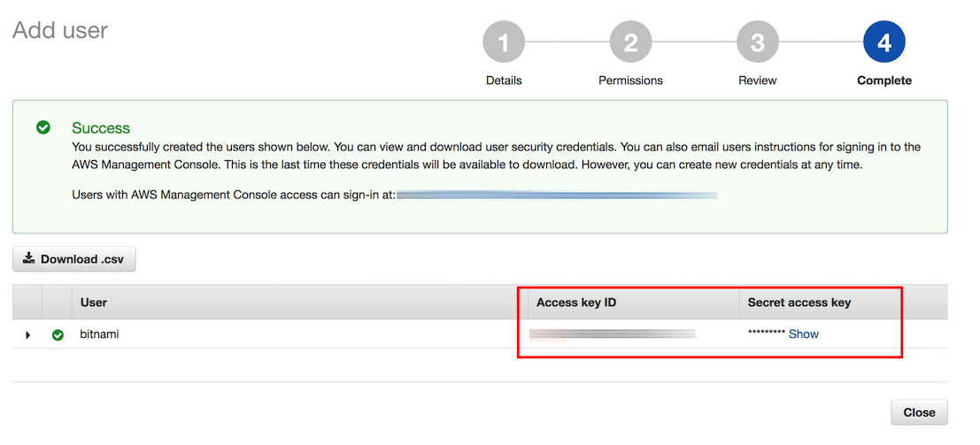Click the Secret access key column header
This screenshot has width=980, height=445.
(x=799, y=303)
